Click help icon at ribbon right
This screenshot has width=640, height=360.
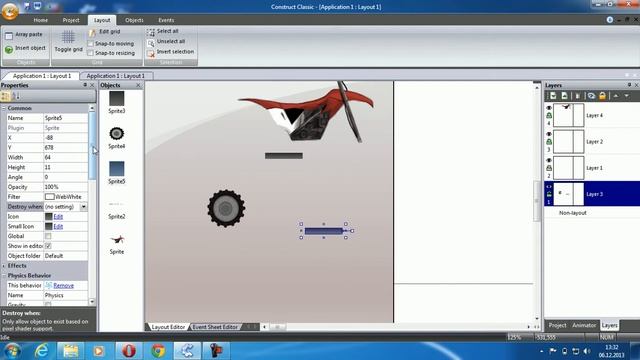[610, 20]
